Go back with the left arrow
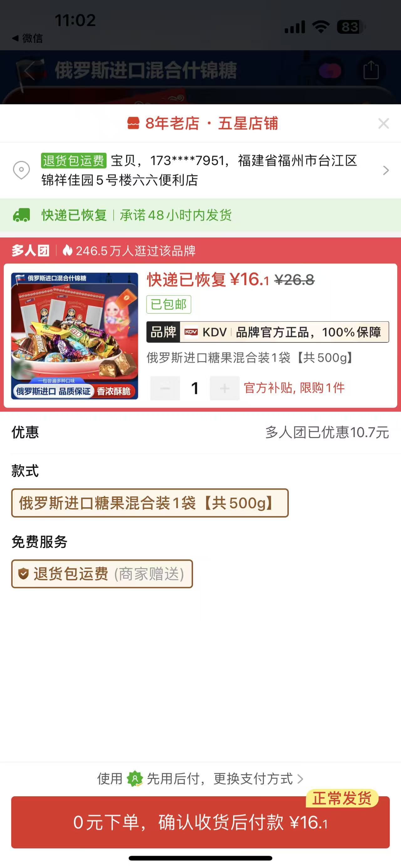Viewport: 401px width, 868px height. 30,70
